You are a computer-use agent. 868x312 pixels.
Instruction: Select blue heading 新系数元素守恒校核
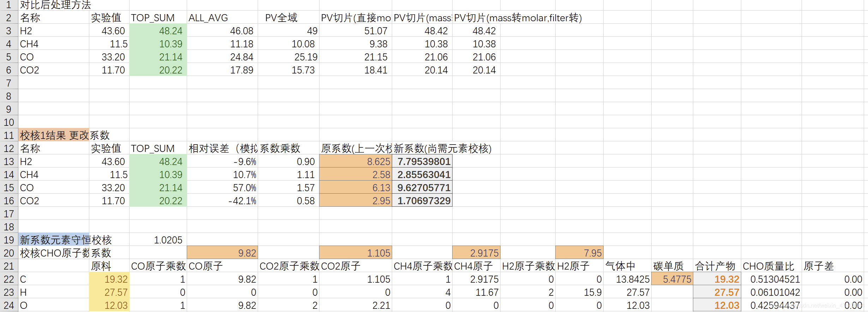point(54,240)
